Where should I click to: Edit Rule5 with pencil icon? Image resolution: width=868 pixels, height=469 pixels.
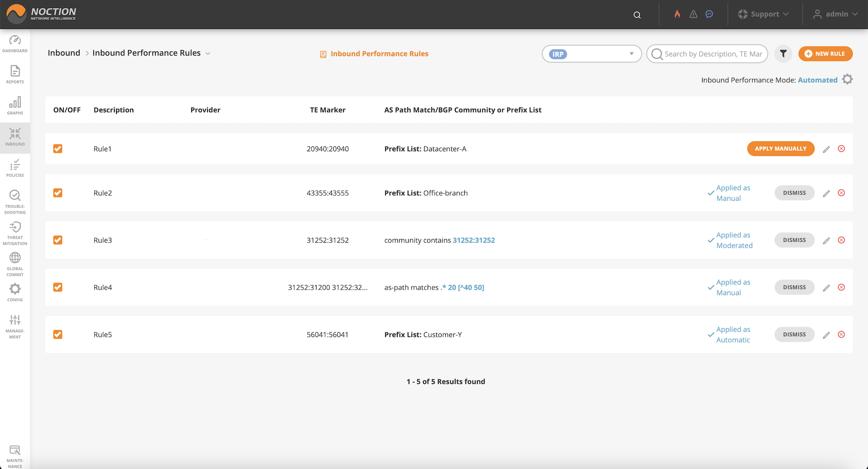pyautogui.click(x=826, y=335)
